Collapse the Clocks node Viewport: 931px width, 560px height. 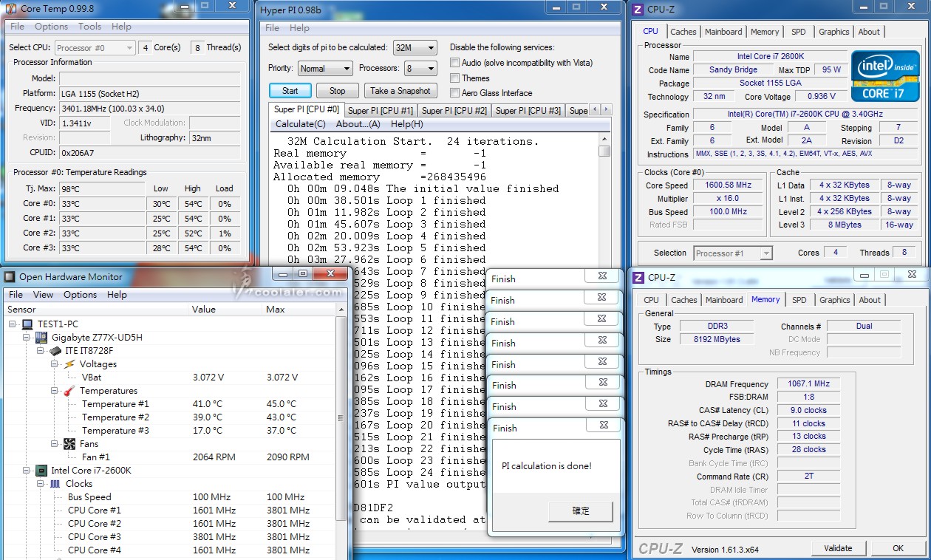41,484
